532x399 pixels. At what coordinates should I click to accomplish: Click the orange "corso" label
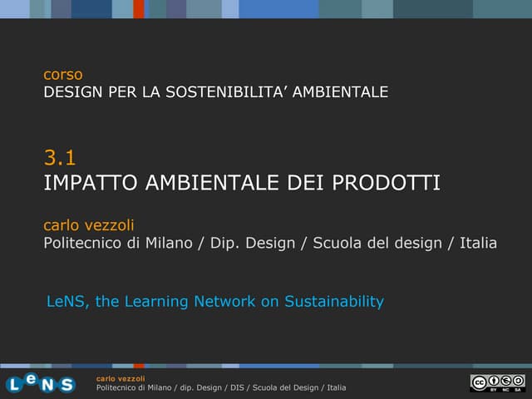[63, 75]
